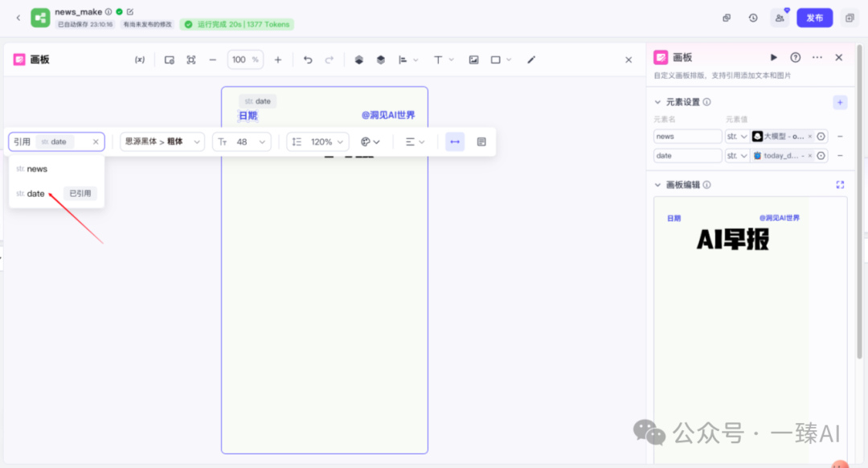Open the rectangle shape dropdown
The width and height of the screenshot is (868, 468).
[501, 60]
